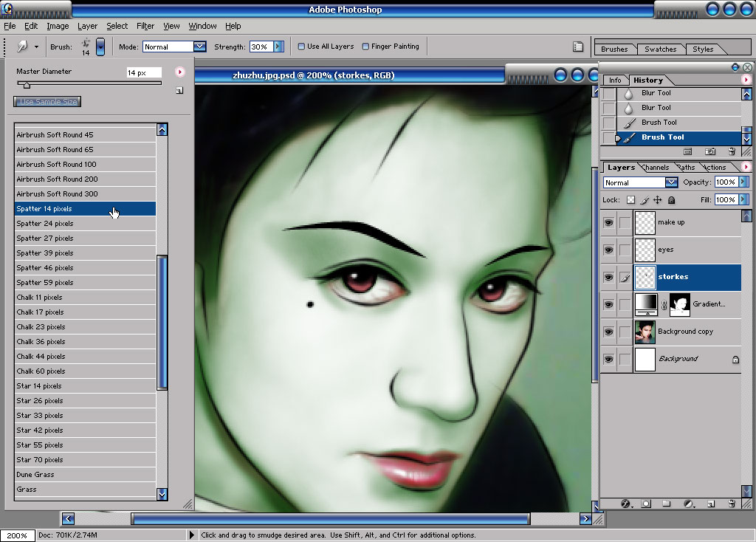
Task: Toggle the Brushes palette icon in options bar
Action: click(577, 47)
